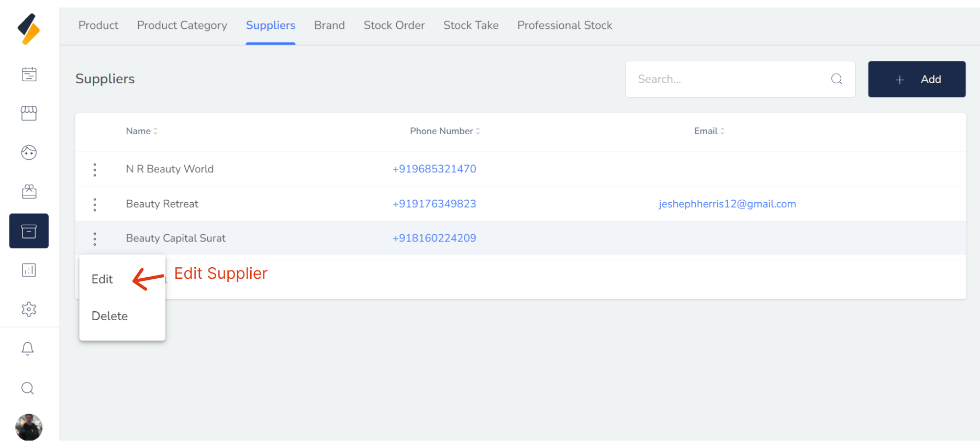The image size is (980, 448).
Task: Open settings gear icon in sidebar
Action: coord(29,309)
